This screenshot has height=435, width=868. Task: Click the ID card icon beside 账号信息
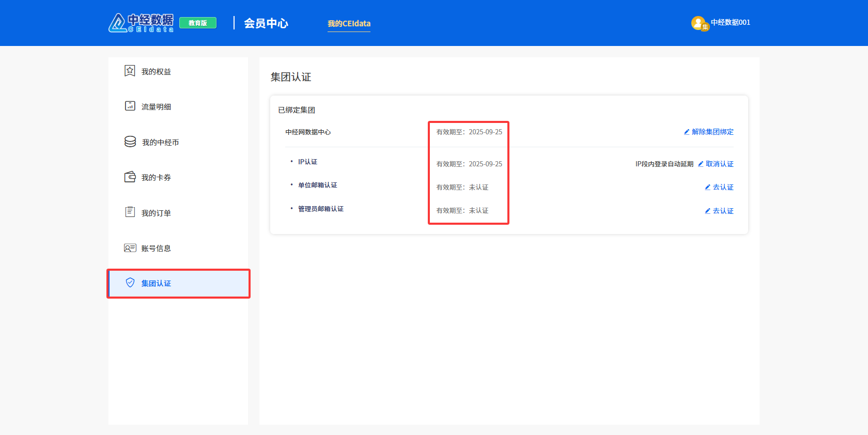130,248
